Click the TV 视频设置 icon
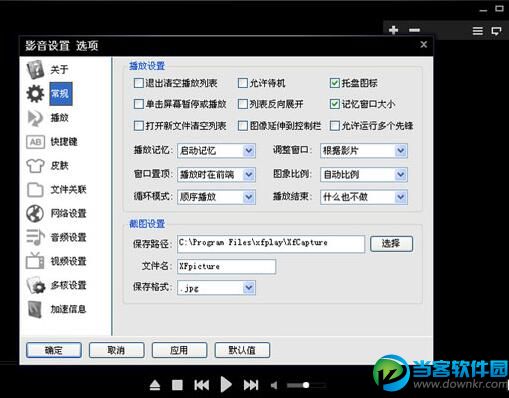The image size is (509, 398). 35,261
